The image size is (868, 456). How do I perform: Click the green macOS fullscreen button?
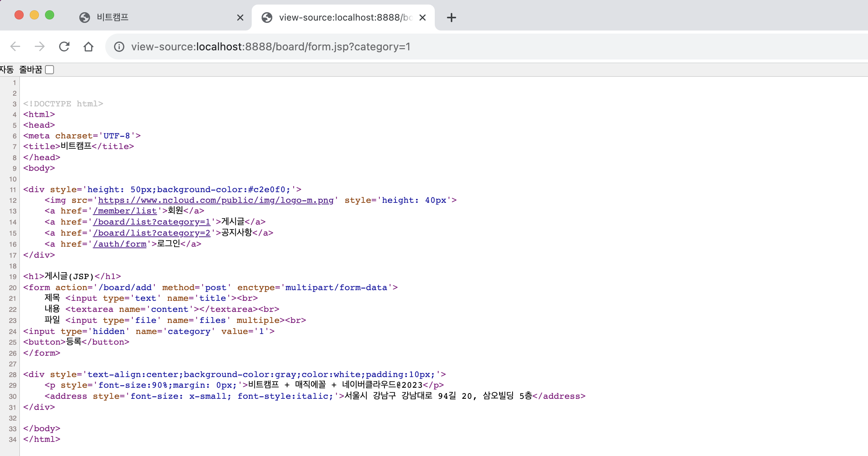click(x=50, y=15)
